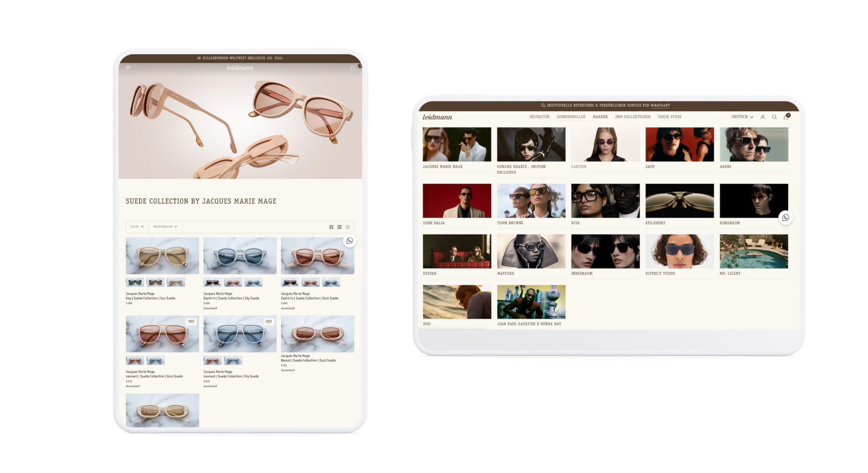Open Leonard Dust Suede product image
The image size is (868, 473).
[163, 334]
